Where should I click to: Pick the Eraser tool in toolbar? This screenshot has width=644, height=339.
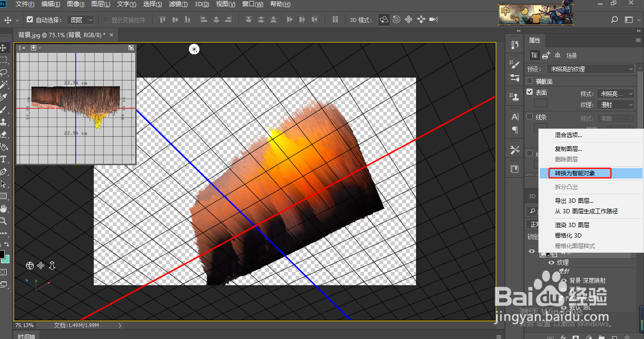click(3, 135)
